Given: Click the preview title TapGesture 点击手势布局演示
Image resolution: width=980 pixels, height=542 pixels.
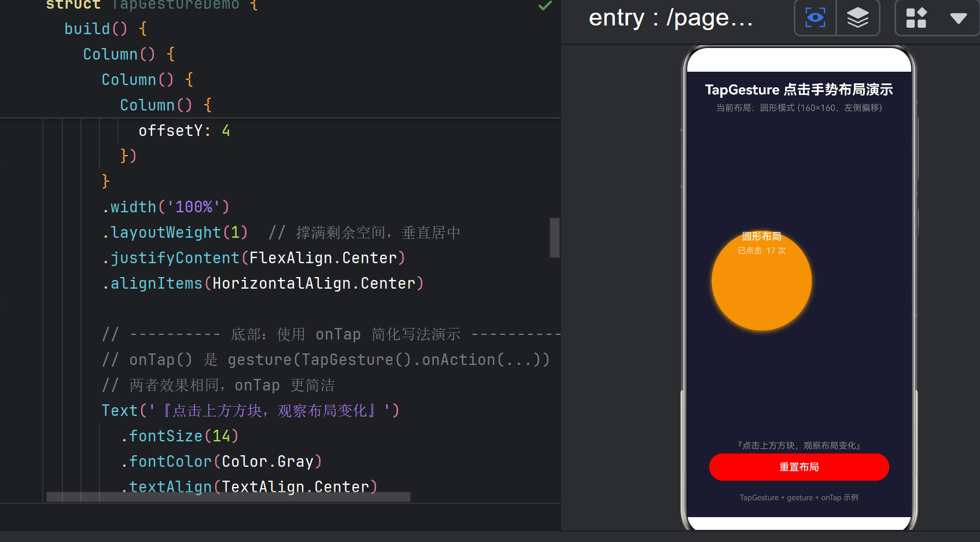Looking at the screenshot, I should pos(799,90).
